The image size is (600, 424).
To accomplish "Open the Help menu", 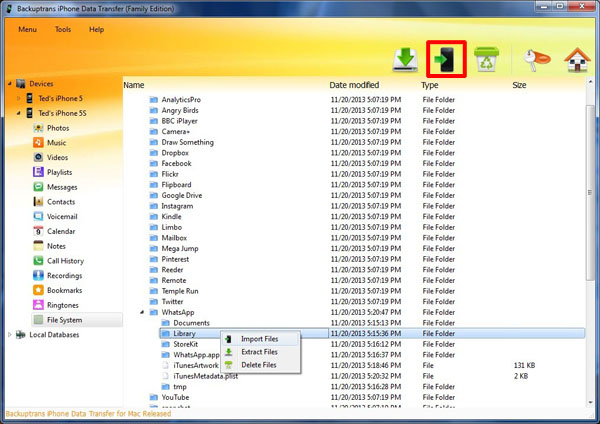I will pos(96,29).
